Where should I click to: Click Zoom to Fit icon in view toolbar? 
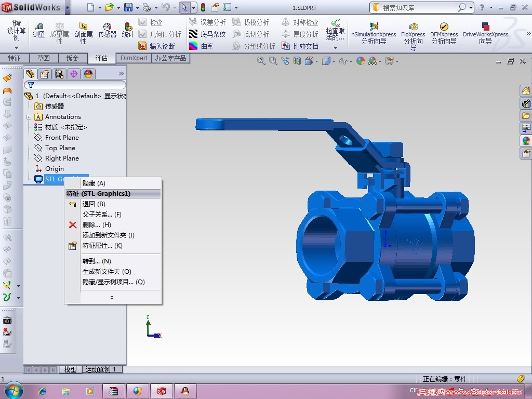pyautogui.click(x=261, y=61)
